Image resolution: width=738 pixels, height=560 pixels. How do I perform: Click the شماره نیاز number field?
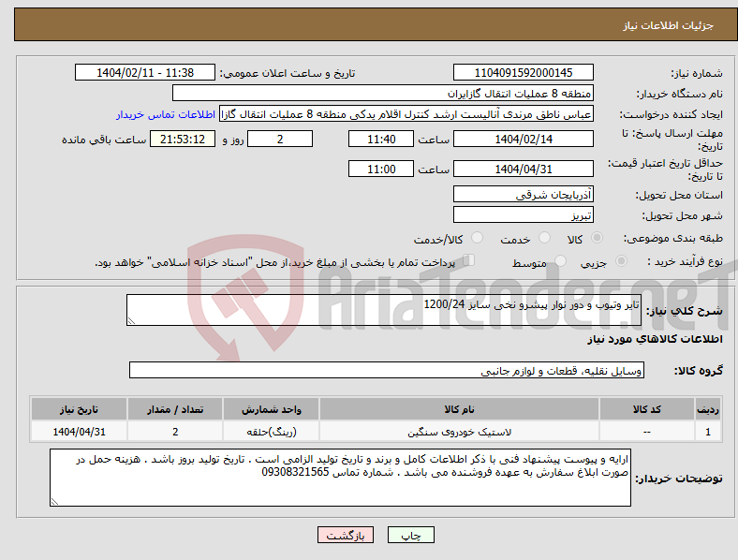[x=523, y=72]
